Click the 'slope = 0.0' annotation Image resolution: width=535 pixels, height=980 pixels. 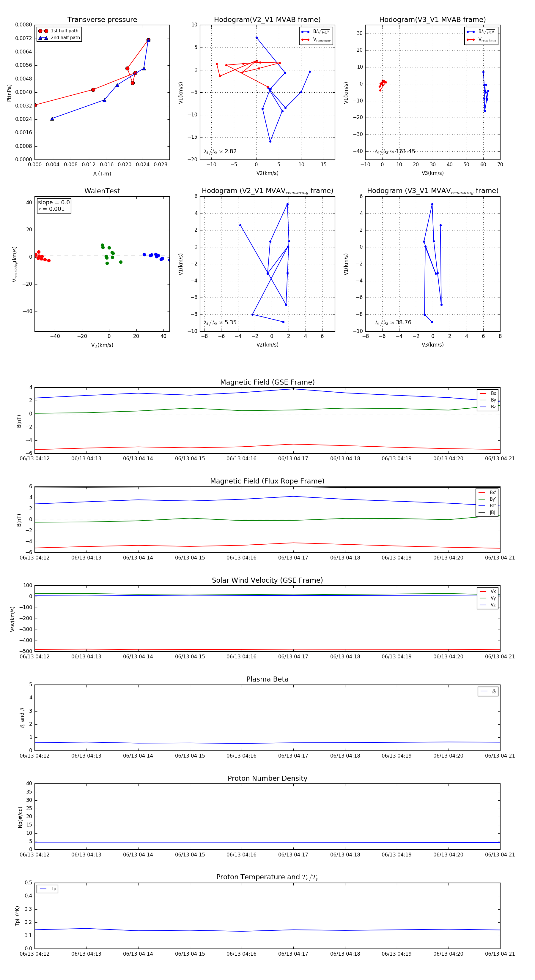[x=54, y=203]
